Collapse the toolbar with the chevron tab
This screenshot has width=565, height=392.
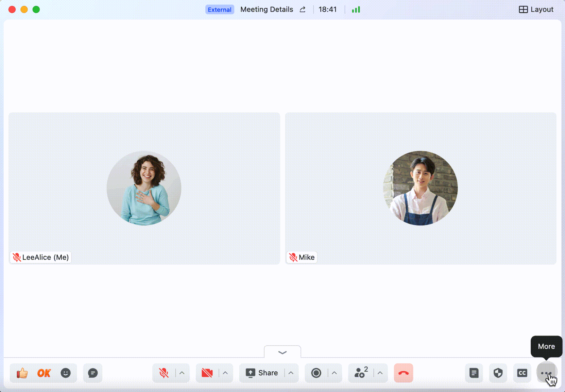pyautogui.click(x=282, y=352)
